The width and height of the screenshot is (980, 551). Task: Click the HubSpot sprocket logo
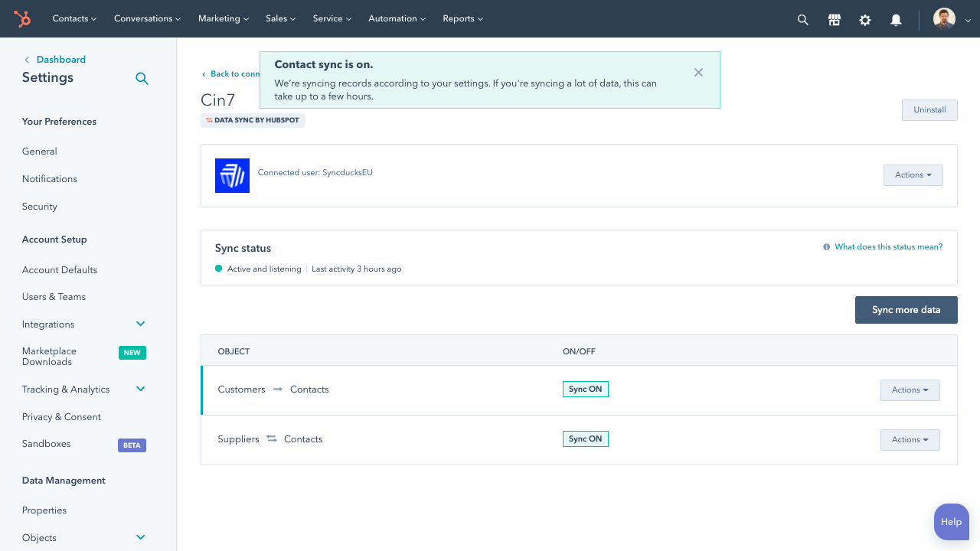click(22, 19)
